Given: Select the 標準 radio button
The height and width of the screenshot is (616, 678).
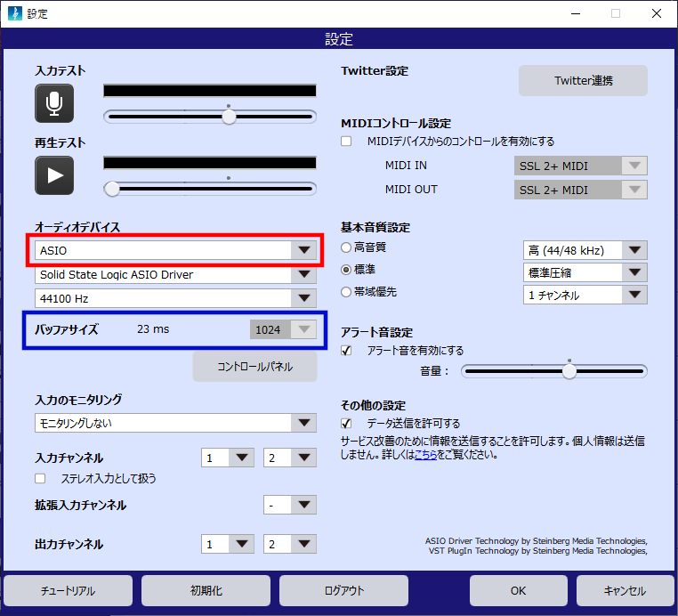Looking at the screenshot, I should [346, 270].
